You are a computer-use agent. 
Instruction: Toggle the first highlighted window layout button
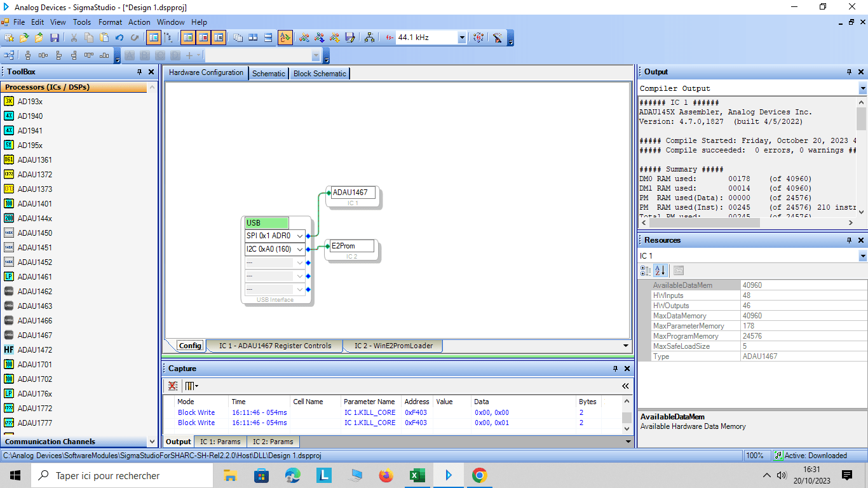(188, 37)
